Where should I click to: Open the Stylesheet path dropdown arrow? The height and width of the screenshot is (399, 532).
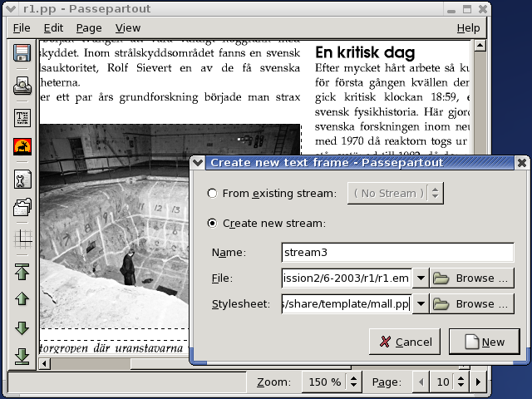tap(421, 304)
